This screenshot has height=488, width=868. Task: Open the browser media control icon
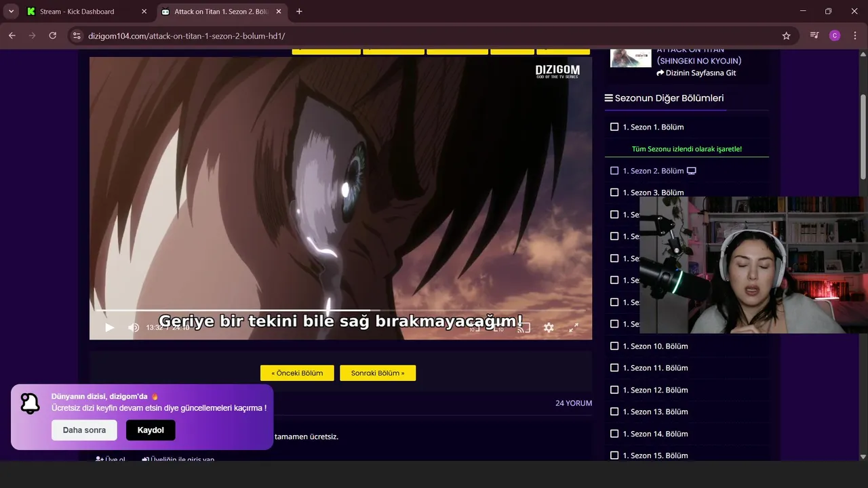pyautogui.click(x=814, y=35)
